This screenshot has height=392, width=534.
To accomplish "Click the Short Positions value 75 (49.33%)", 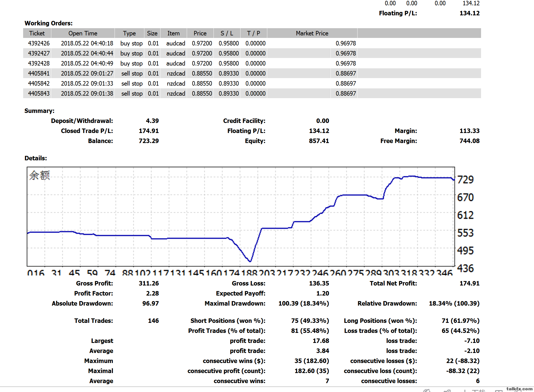I will coord(310,321).
